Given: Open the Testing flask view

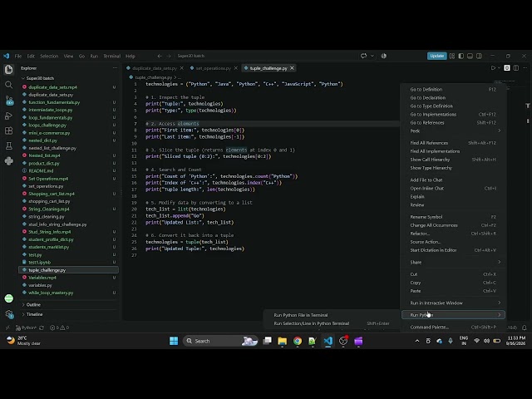Looking at the screenshot, I should (x=9, y=146).
